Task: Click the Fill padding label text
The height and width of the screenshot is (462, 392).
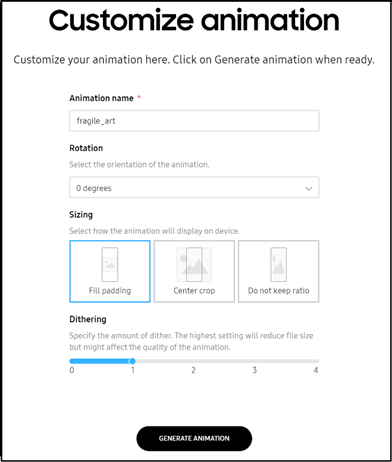Action: [x=110, y=291]
